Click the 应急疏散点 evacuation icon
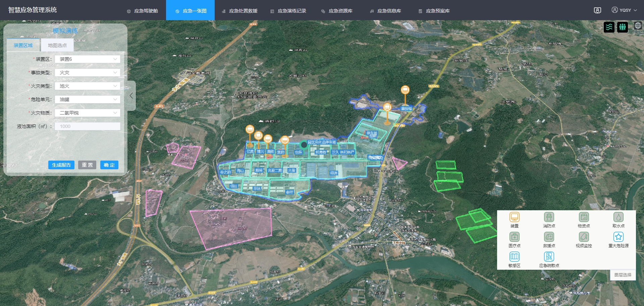This screenshot has width=644, height=306. (549, 257)
